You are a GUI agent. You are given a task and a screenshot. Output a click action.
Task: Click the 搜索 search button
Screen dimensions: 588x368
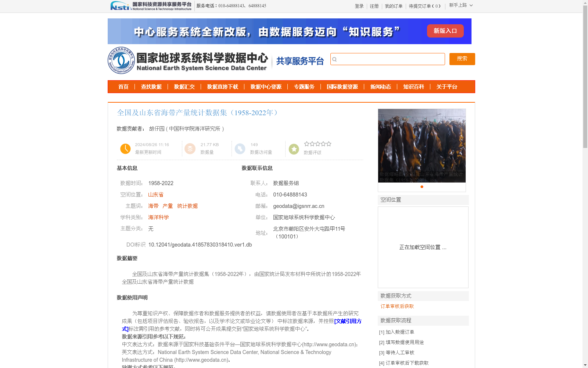[x=462, y=59]
